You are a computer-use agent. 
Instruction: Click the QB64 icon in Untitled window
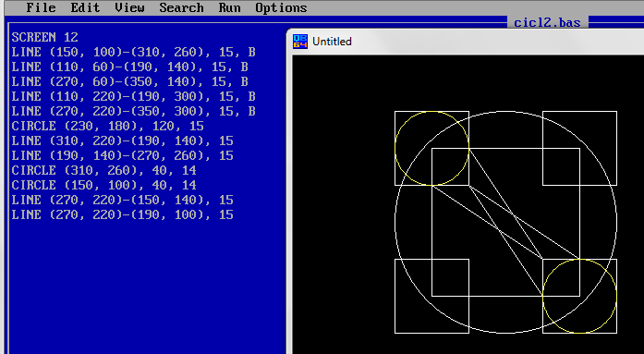[299, 42]
